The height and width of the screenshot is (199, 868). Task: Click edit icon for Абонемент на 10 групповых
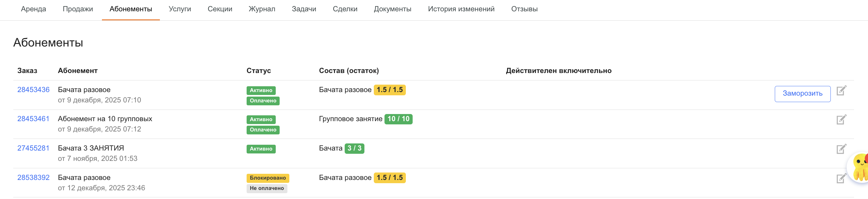coord(841,120)
